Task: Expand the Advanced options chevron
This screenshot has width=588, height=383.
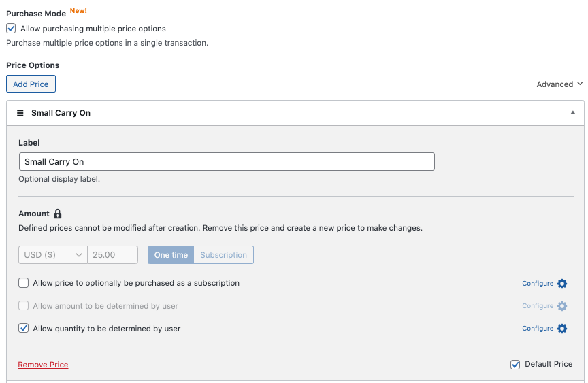Action: click(x=580, y=84)
